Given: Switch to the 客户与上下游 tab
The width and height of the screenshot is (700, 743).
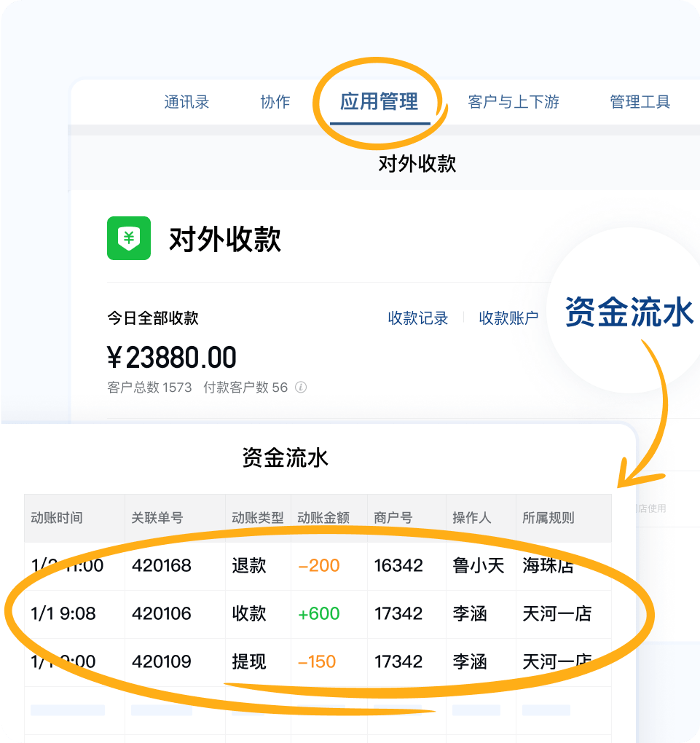Looking at the screenshot, I should point(514,103).
